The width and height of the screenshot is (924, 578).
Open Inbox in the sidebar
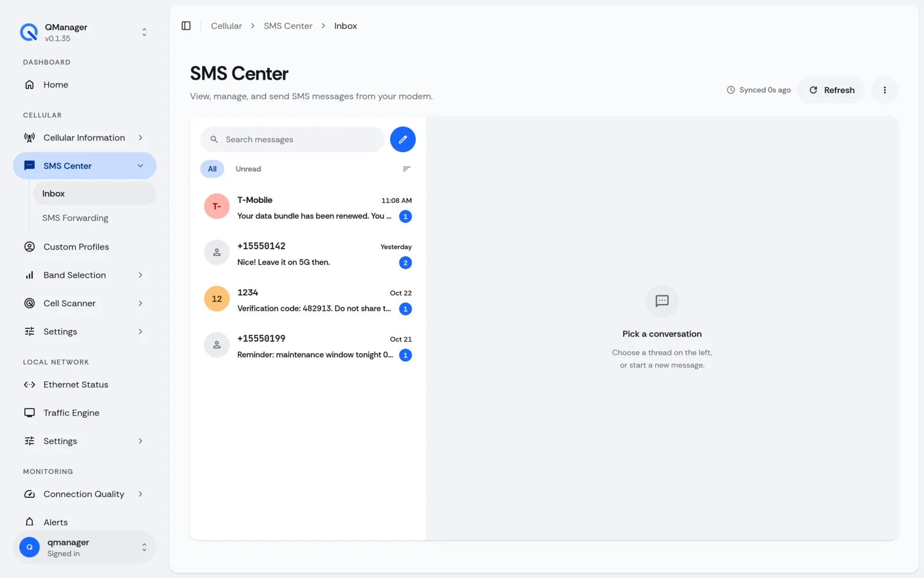95,194
